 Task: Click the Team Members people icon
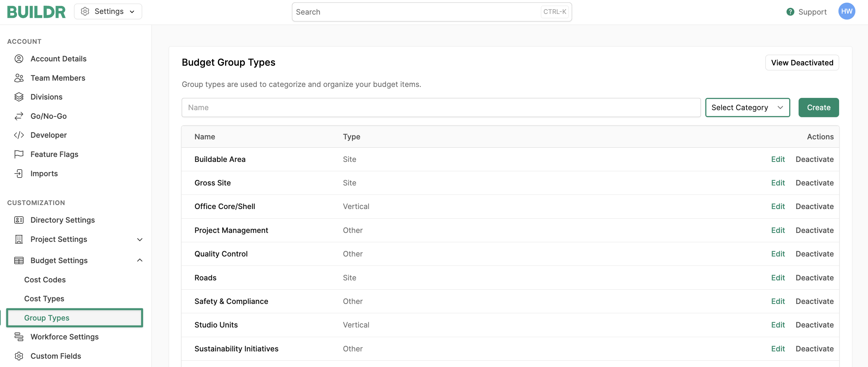[19, 78]
